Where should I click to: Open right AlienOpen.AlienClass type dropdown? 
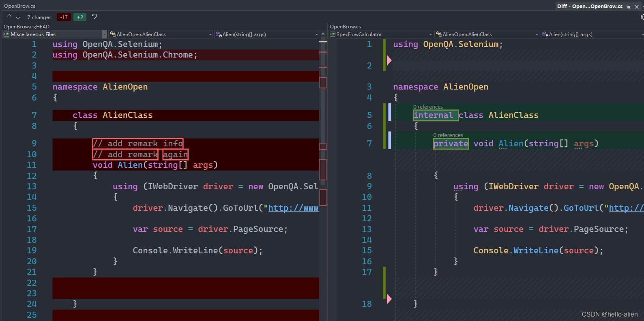pos(487,34)
